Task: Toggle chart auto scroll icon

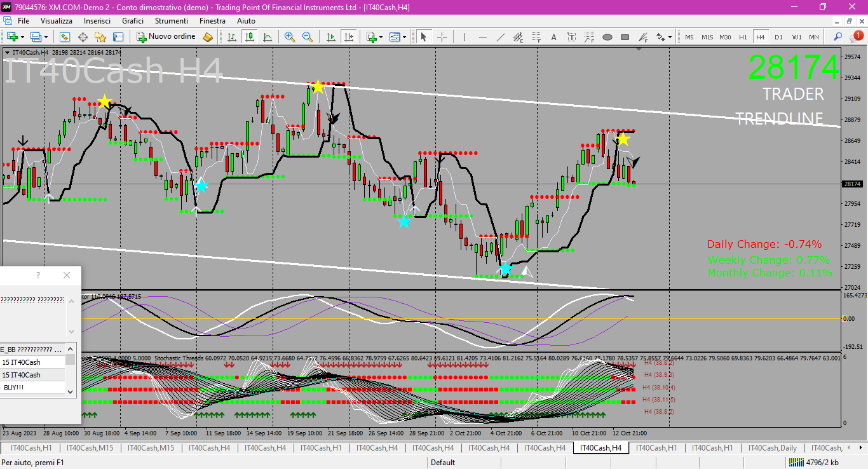Action: click(x=330, y=37)
